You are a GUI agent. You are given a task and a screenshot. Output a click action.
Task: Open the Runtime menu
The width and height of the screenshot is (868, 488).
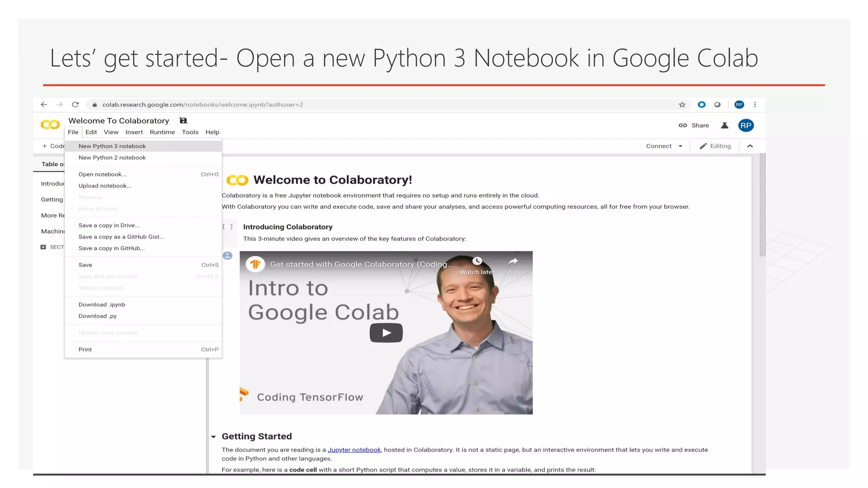[x=162, y=132]
